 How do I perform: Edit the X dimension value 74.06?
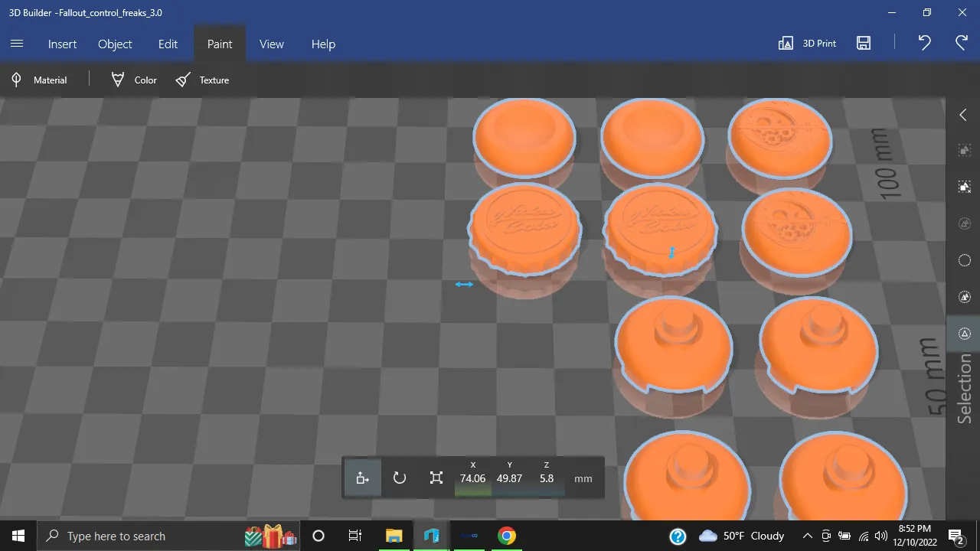(x=472, y=478)
